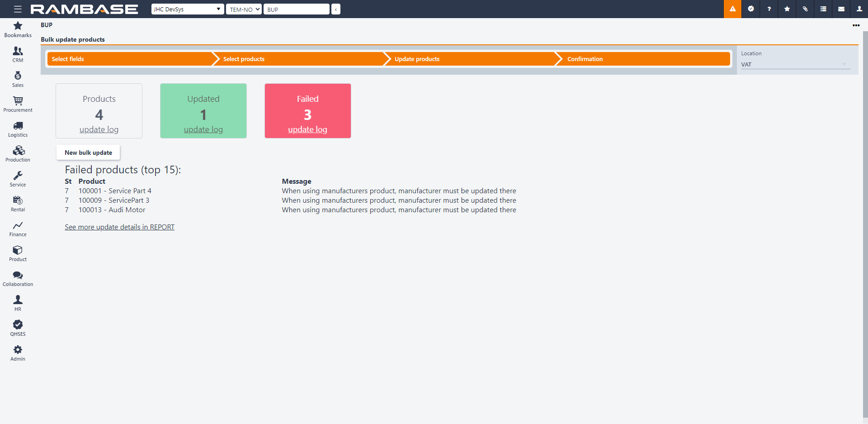
Task: Expand the TEM-NO database dropdown
Action: [x=244, y=9]
